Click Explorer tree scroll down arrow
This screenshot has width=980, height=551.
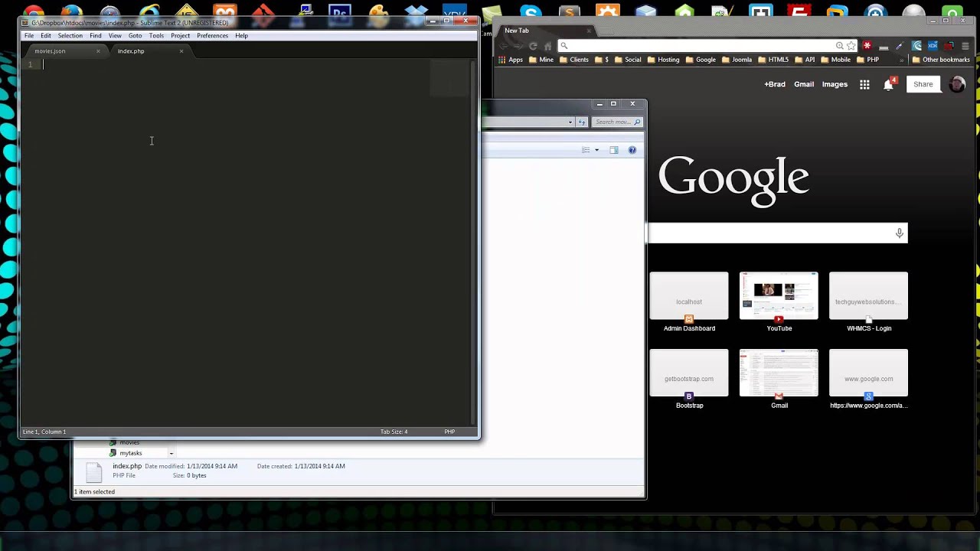click(x=171, y=453)
